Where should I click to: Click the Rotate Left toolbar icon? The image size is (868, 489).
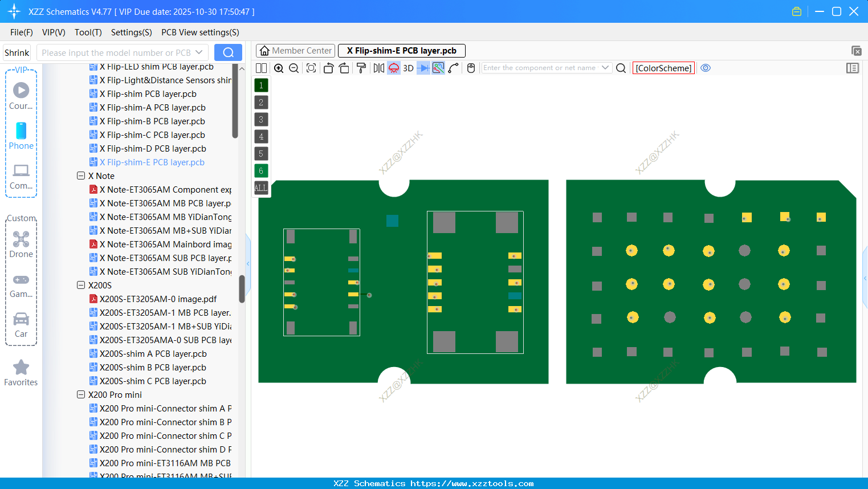point(328,68)
